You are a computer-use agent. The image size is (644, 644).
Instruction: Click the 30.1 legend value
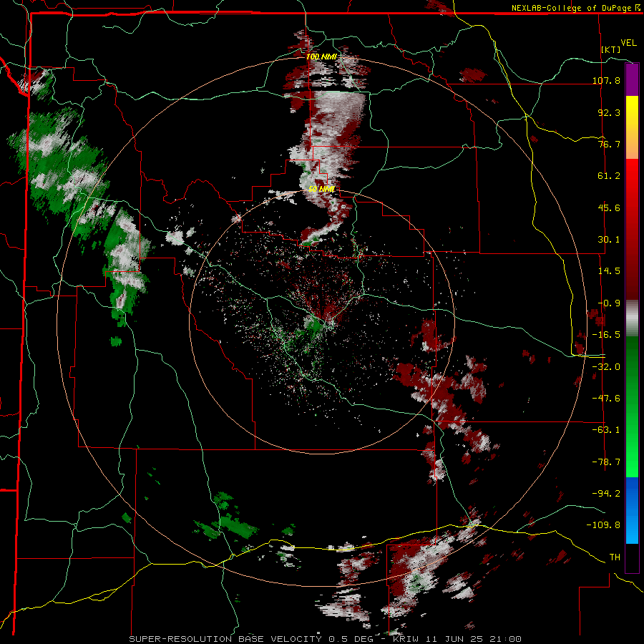coord(609,240)
